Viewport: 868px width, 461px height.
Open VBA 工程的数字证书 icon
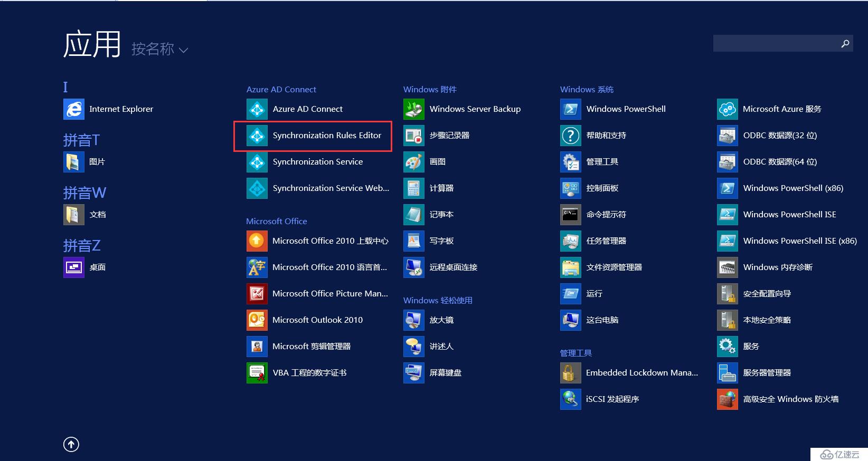coord(257,373)
